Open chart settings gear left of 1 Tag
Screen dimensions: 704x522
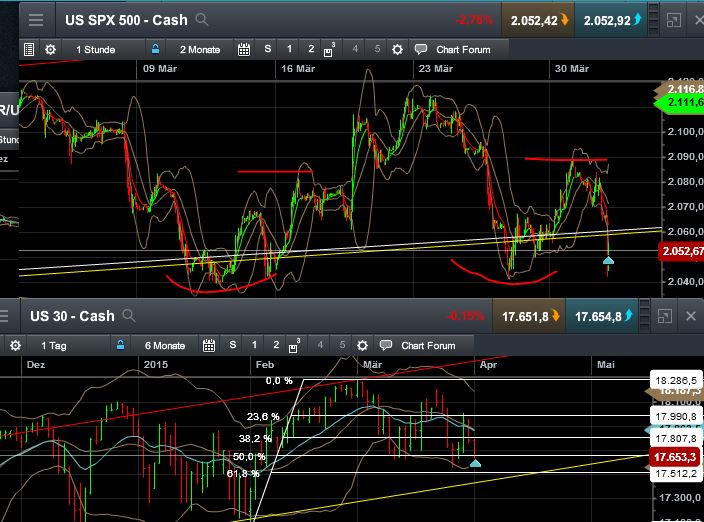point(15,346)
